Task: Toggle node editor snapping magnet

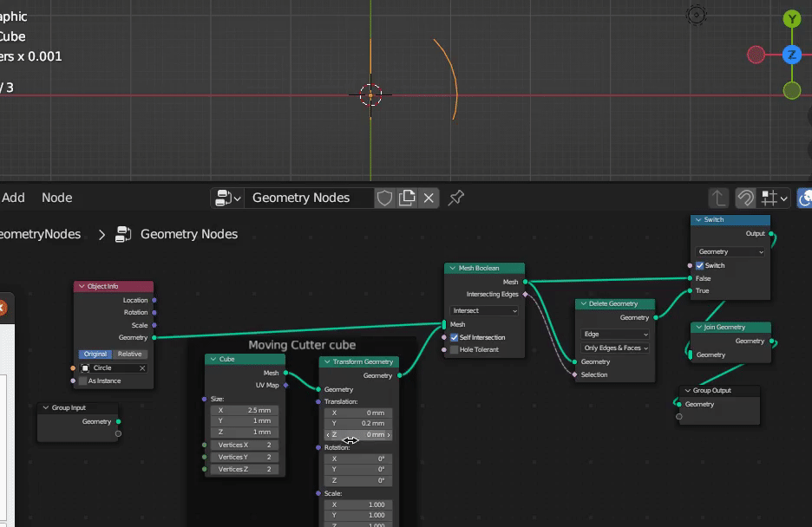Action: [x=745, y=198]
